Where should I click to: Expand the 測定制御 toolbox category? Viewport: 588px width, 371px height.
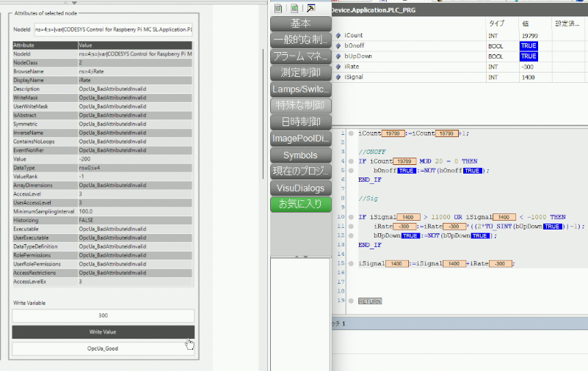pos(301,73)
